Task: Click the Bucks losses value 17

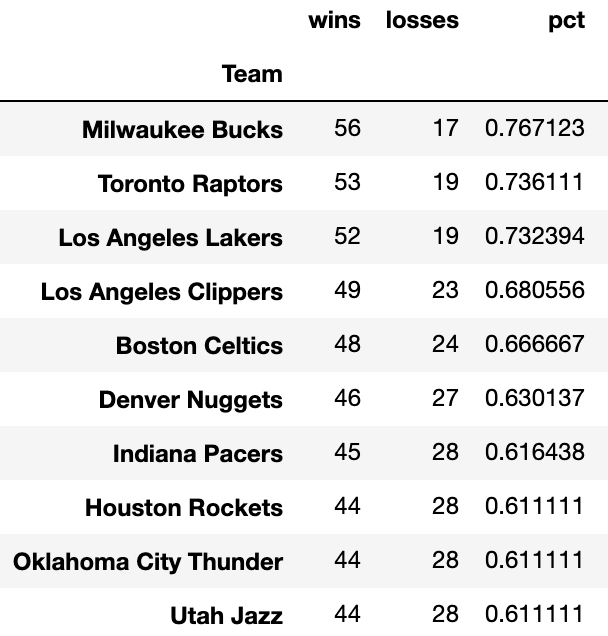Action: 445,128
